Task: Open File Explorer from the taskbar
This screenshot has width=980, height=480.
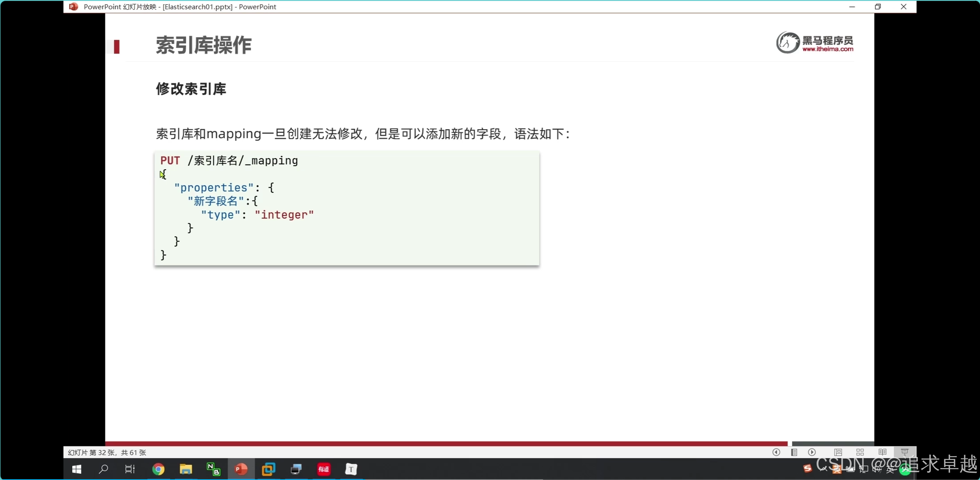Action: (x=186, y=469)
